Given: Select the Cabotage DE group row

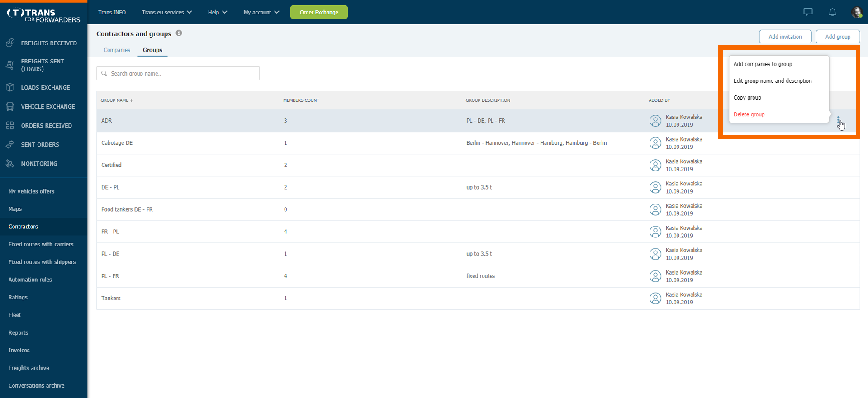Looking at the screenshot, I should click(478, 143).
